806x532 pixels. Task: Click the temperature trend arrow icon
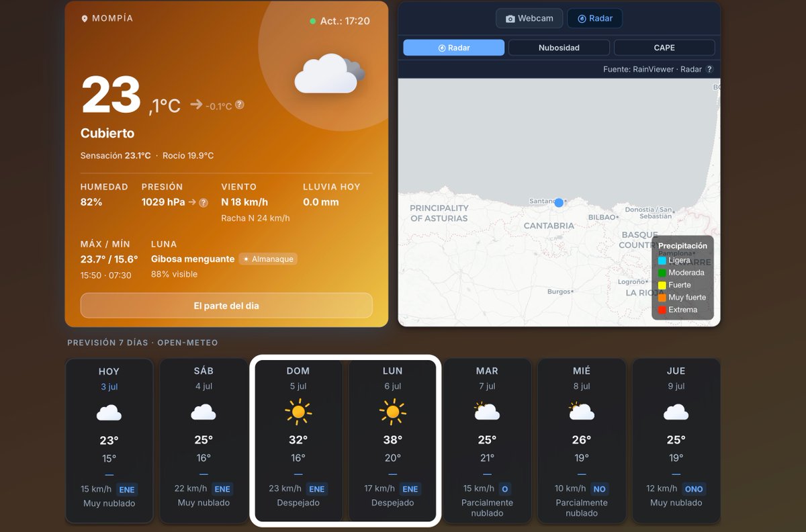196,104
